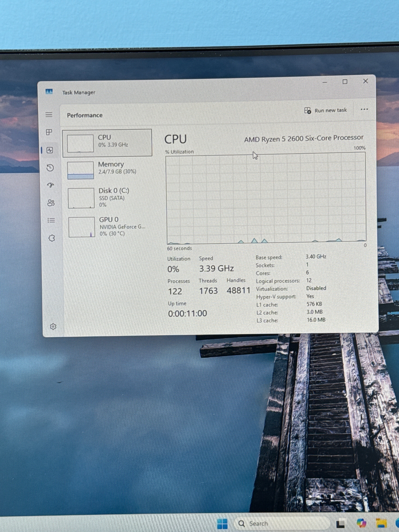This screenshot has height=532, width=399.
Task: Click the Disk 0 mini graph thumbnail
Action: click(81, 198)
